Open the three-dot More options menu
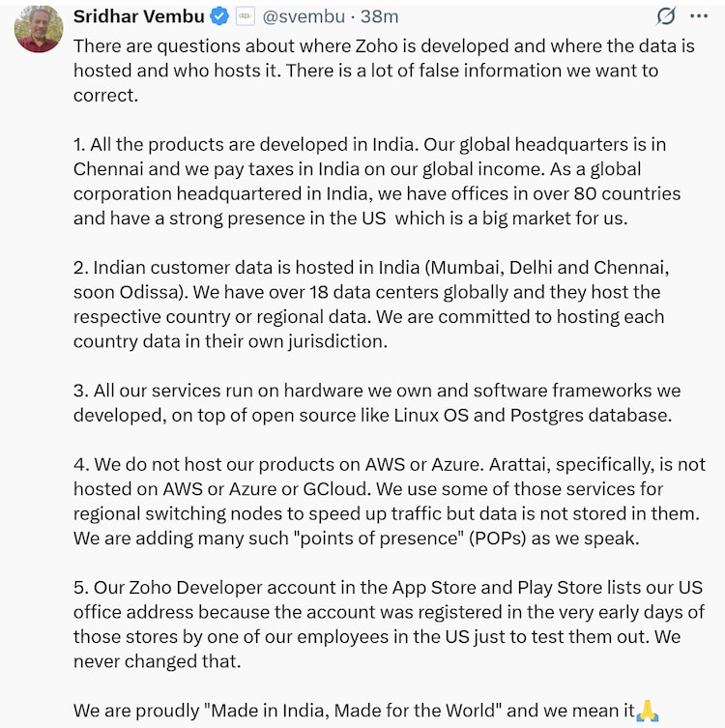Image resolution: width=725 pixels, height=728 pixels. pyautogui.click(x=699, y=15)
